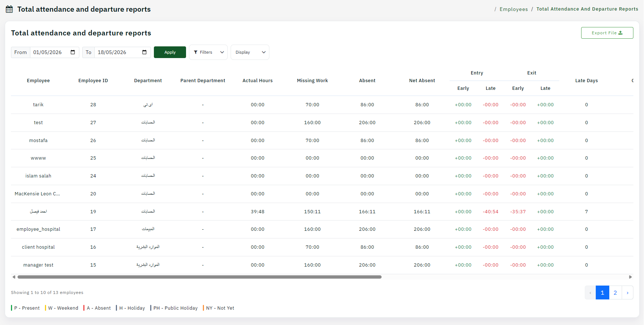Open Employees breadcrumb link
The image size is (644, 325).
(x=514, y=9)
